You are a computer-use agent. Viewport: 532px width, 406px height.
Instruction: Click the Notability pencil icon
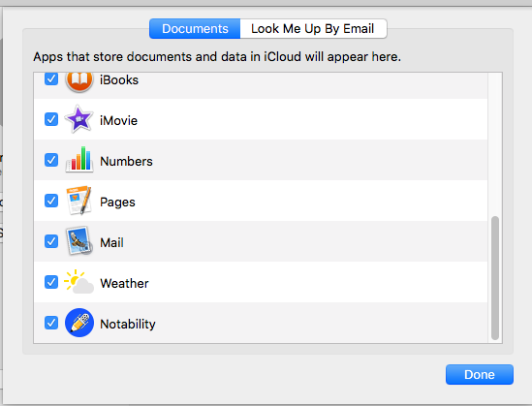click(x=79, y=323)
